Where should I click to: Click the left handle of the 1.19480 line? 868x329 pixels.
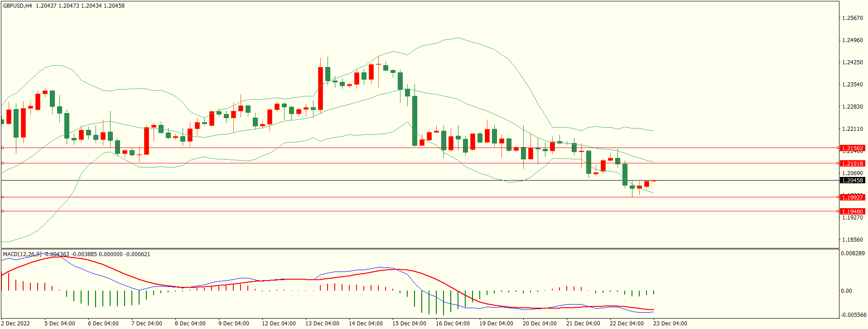click(x=2, y=211)
